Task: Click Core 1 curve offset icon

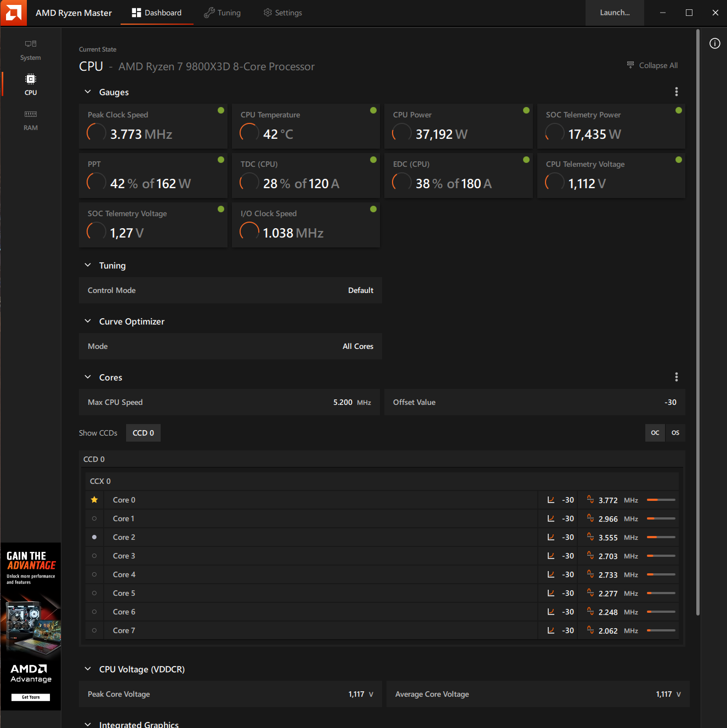Action: 551,518
